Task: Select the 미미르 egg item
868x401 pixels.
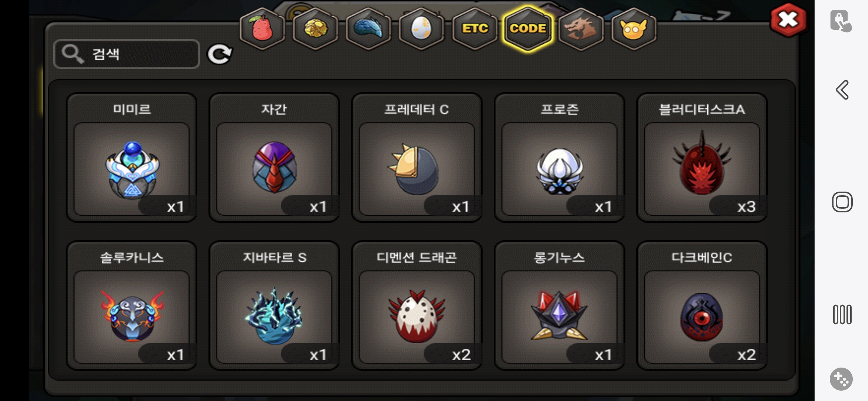Action: [132, 157]
